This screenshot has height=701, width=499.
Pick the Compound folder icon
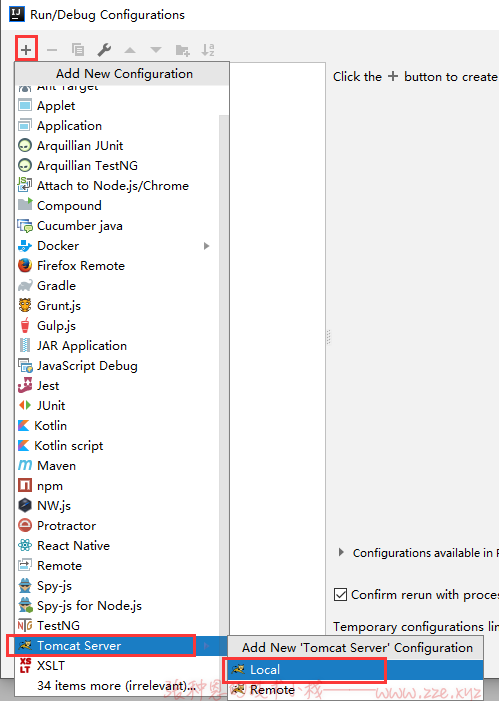click(x=25, y=204)
